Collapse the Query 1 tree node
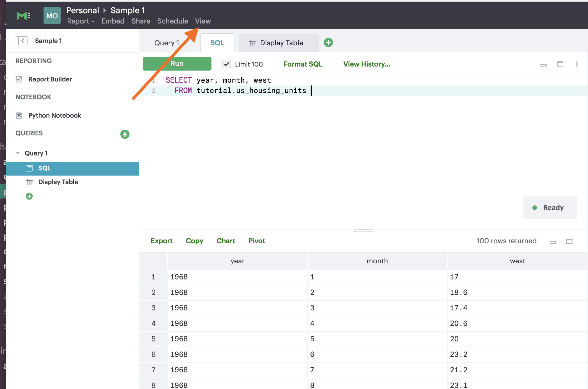This screenshot has height=389, width=588. coord(18,153)
